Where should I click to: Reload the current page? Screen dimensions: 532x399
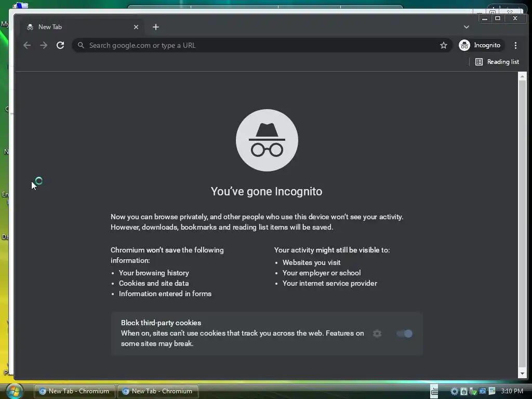pyautogui.click(x=60, y=45)
